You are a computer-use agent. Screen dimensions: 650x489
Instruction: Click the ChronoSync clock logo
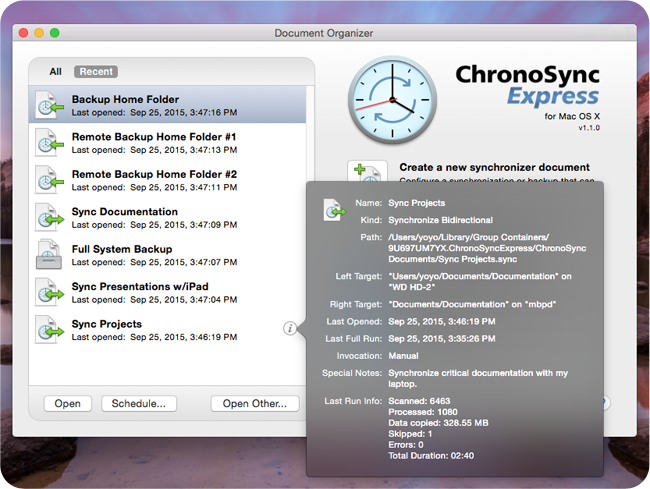[392, 100]
